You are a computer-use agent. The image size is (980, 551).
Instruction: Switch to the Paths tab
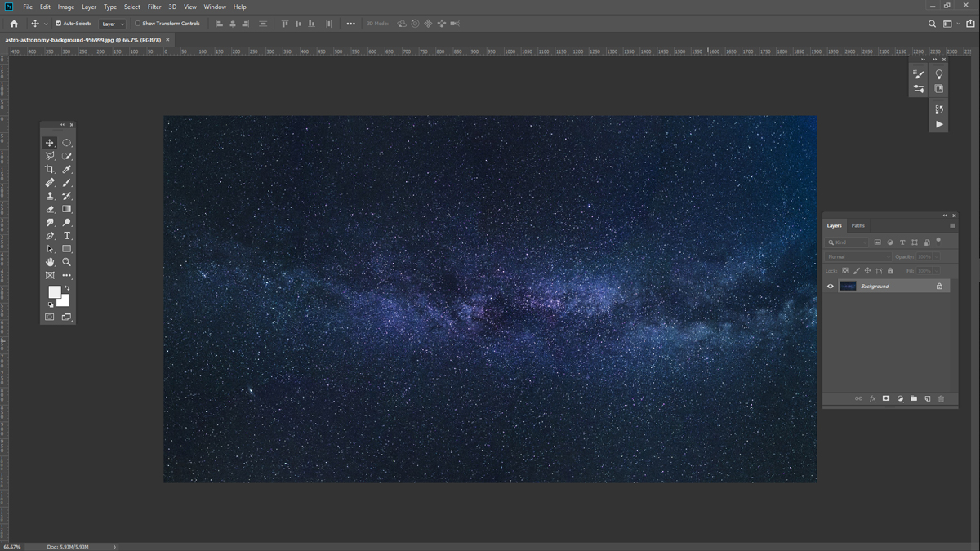coord(857,225)
